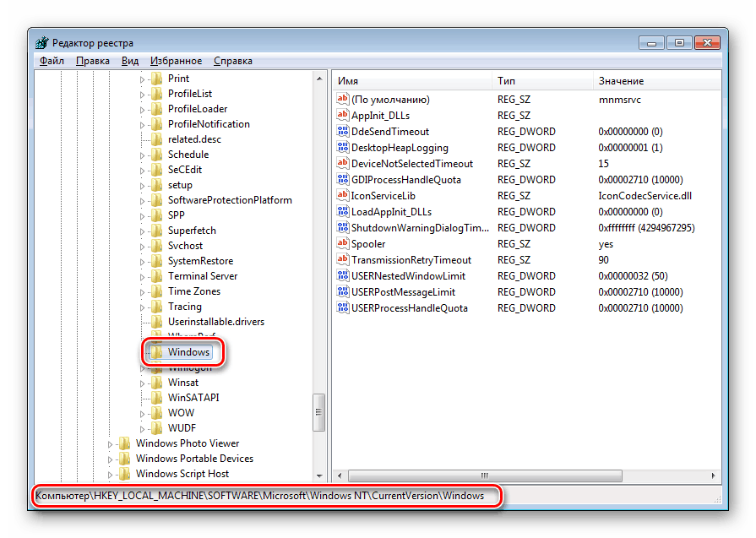756x538 pixels.
Task: Click the DWORD icon of USERNestedWindowLimit
Action: pyautogui.click(x=342, y=275)
